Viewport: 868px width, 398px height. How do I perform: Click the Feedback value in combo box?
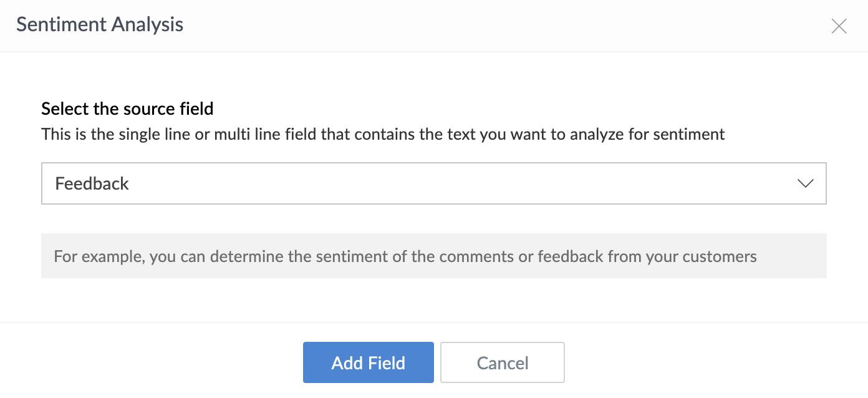[92, 183]
